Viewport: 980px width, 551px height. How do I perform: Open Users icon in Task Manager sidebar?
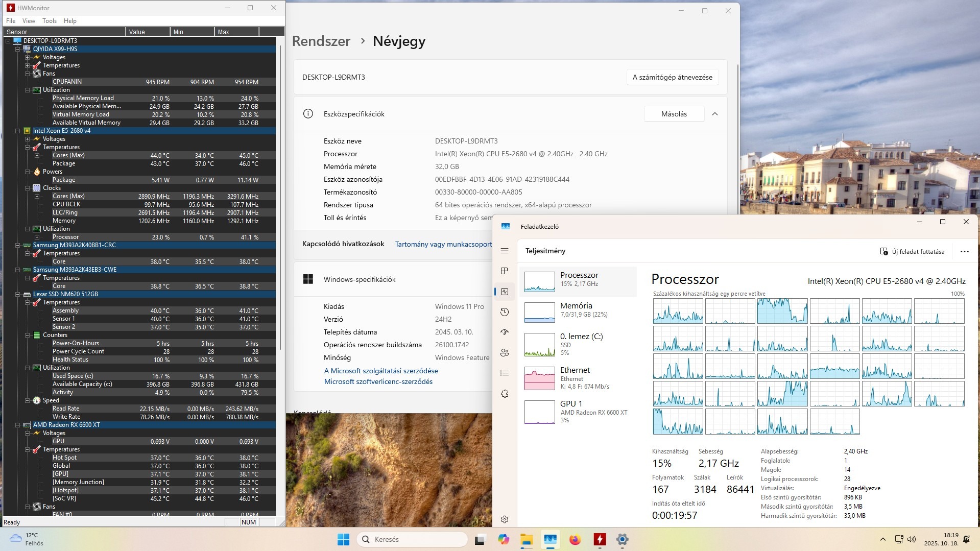click(505, 352)
